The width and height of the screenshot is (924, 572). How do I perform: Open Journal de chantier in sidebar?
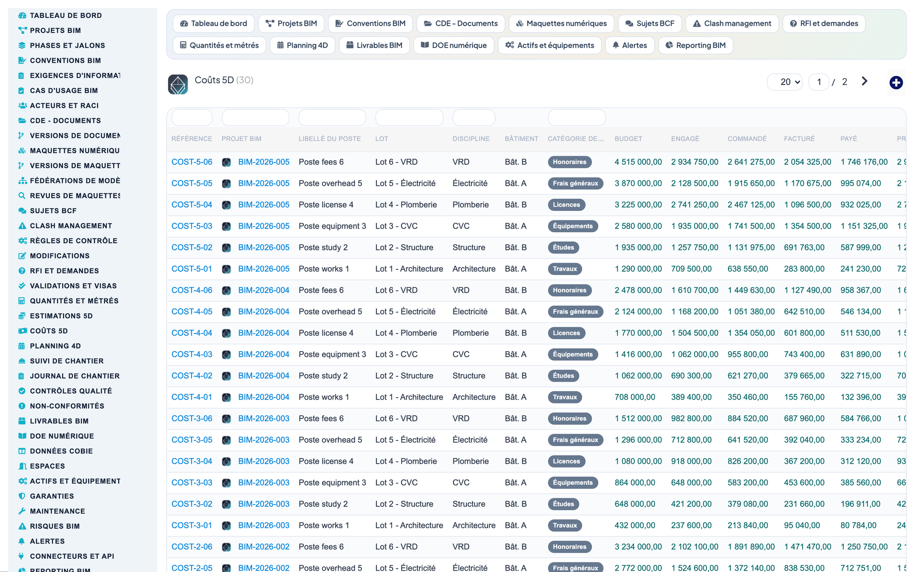tap(75, 376)
